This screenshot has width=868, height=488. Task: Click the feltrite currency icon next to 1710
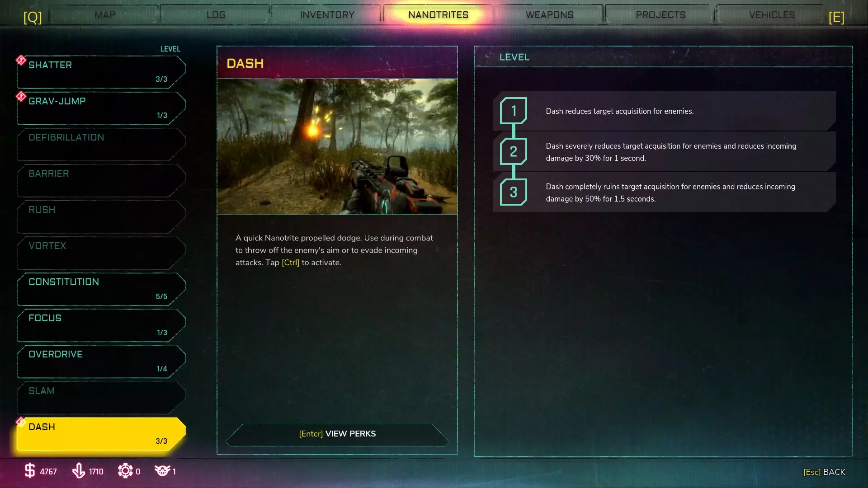click(x=78, y=471)
